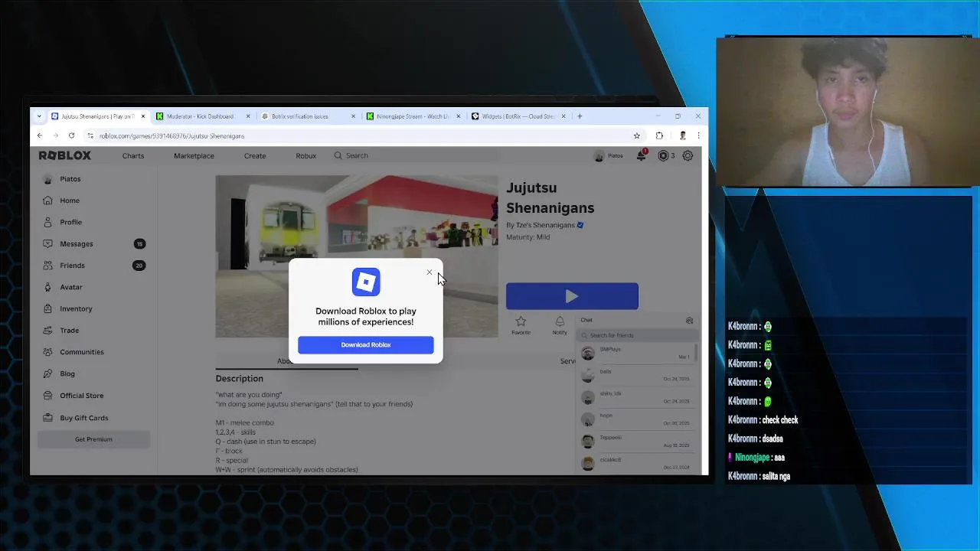Image resolution: width=980 pixels, height=551 pixels.
Task: Close the Botrix verification issues tab
Action: [x=353, y=116]
